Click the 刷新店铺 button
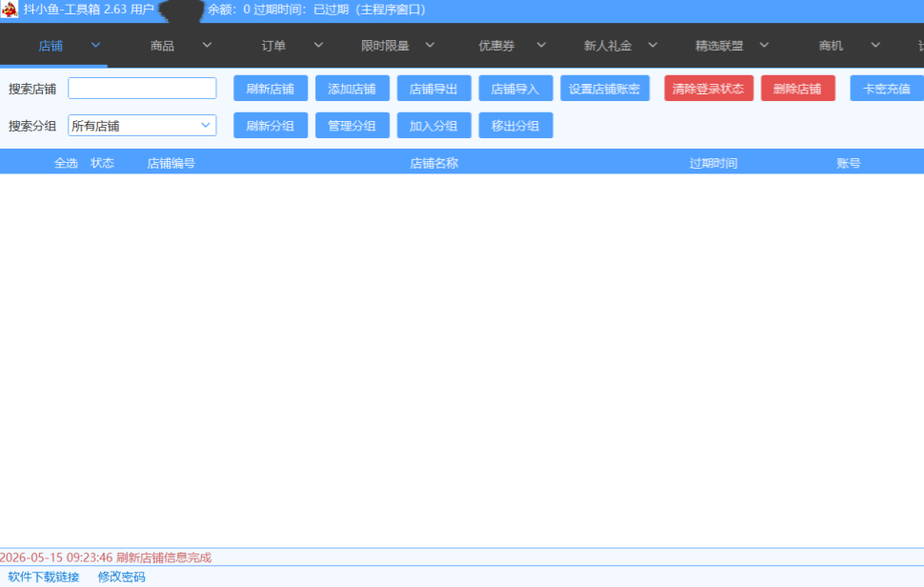Screen dimensions: 924x587 [271, 89]
